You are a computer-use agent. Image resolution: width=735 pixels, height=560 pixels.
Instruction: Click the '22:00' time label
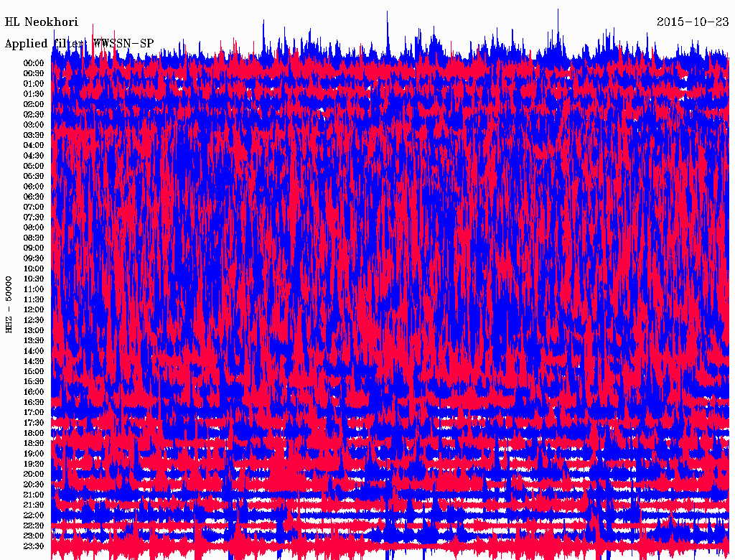click(34, 515)
